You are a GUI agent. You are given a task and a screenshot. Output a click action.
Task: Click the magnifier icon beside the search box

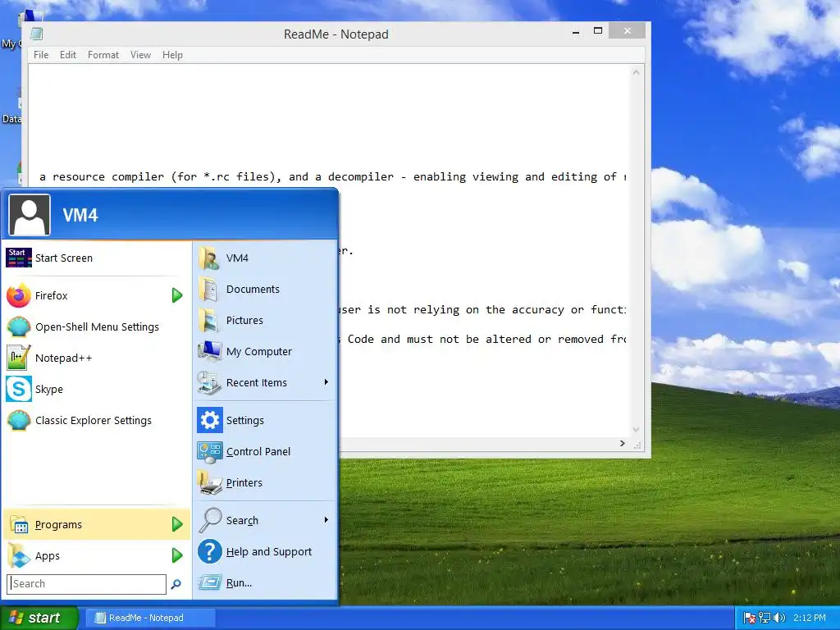pyautogui.click(x=176, y=584)
